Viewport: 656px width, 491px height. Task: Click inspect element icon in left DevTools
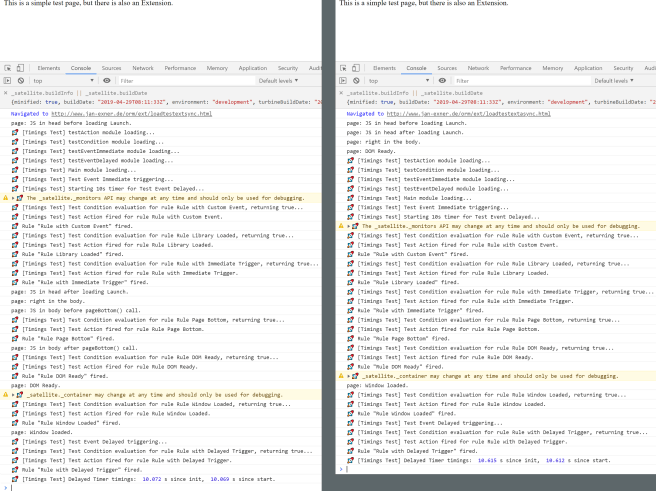(7, 68)
